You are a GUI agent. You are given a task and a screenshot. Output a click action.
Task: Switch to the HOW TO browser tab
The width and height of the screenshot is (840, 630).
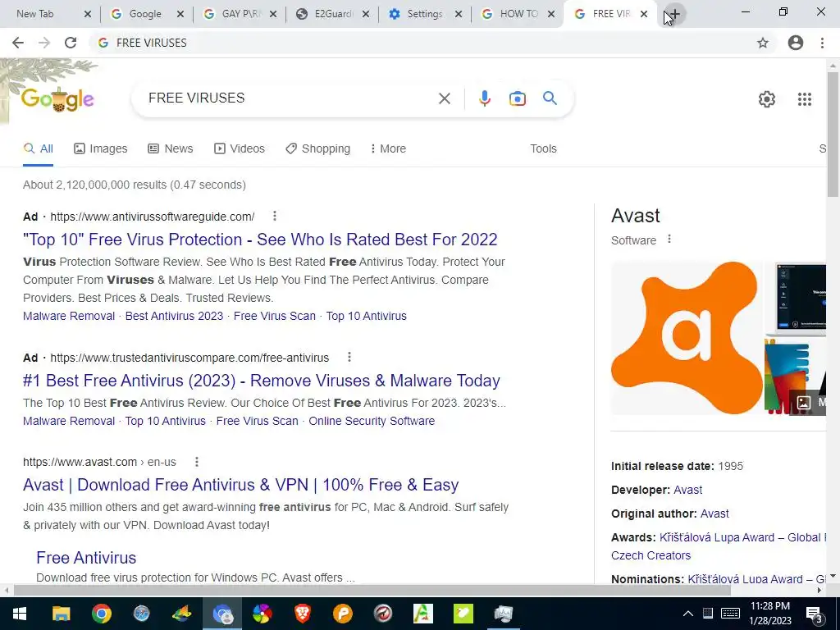point(518,14)
